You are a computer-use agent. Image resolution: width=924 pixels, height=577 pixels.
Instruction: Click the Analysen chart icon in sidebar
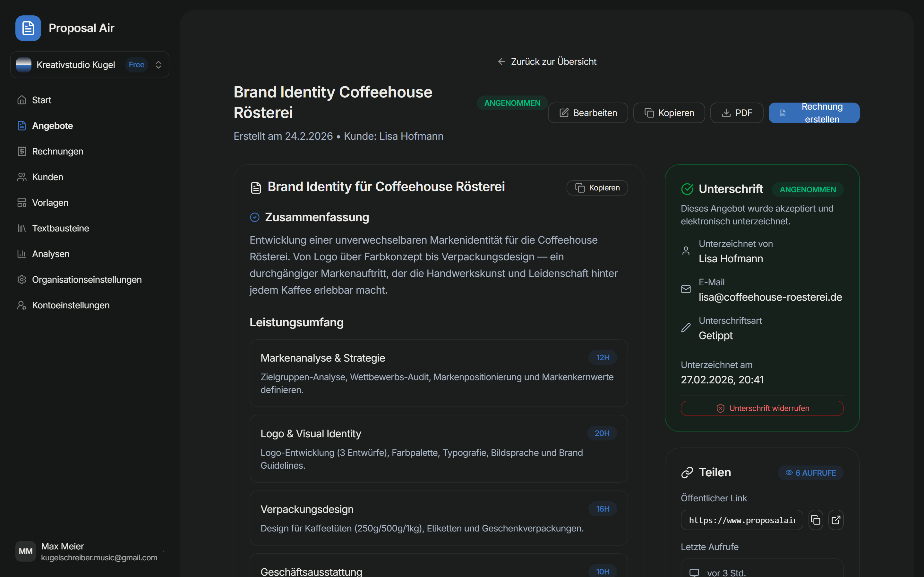22,254
